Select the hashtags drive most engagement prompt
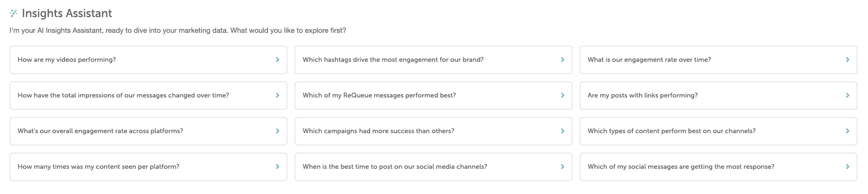868x194 pixels. (433, 60)
